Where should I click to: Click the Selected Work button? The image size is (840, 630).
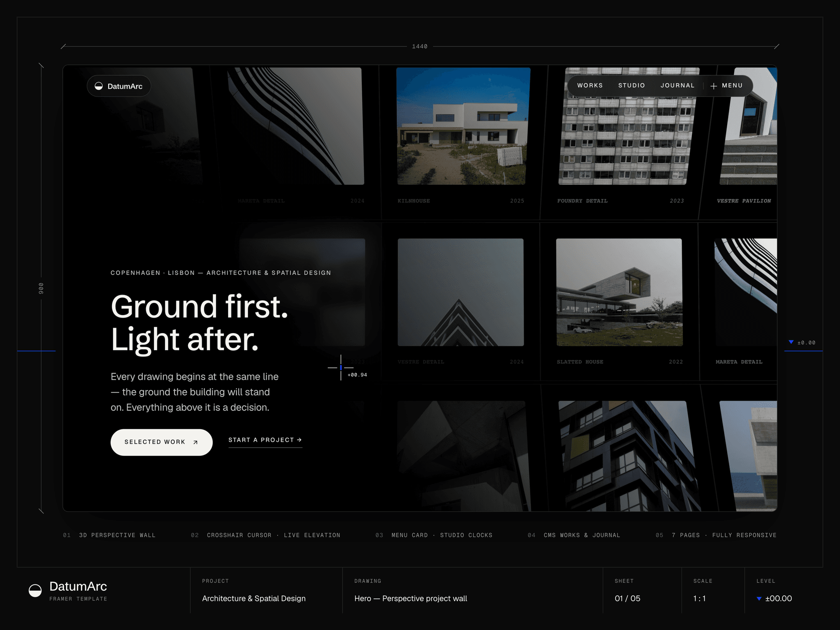[162, 442]
